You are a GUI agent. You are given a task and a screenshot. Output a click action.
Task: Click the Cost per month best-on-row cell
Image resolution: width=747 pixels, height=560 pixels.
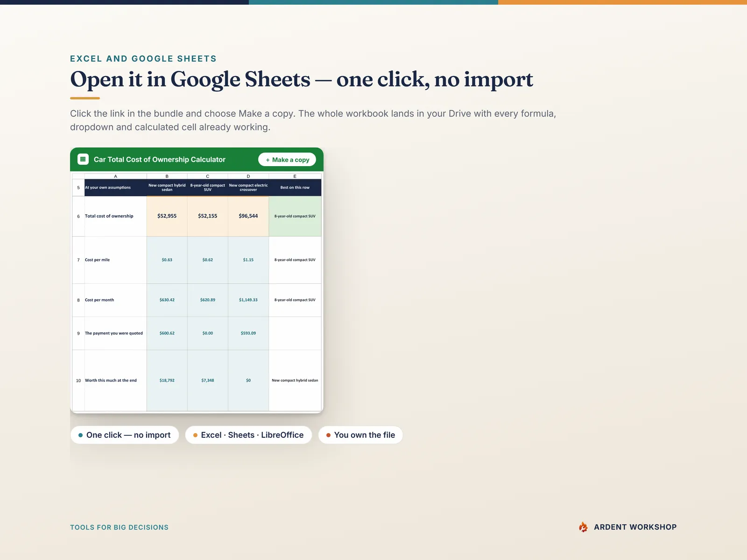295,300
